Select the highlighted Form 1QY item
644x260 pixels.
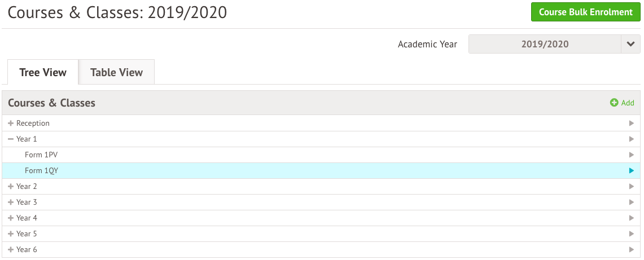(41, 170)
